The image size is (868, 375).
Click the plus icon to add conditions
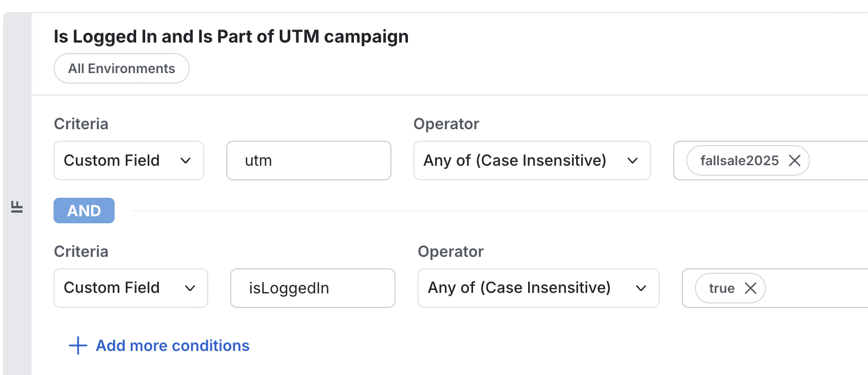pos(78,345)
